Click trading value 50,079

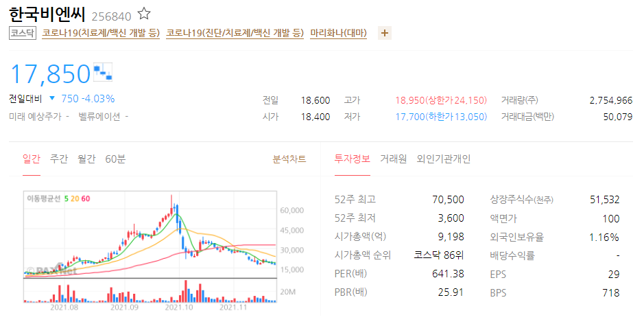(x=618, y=117)
